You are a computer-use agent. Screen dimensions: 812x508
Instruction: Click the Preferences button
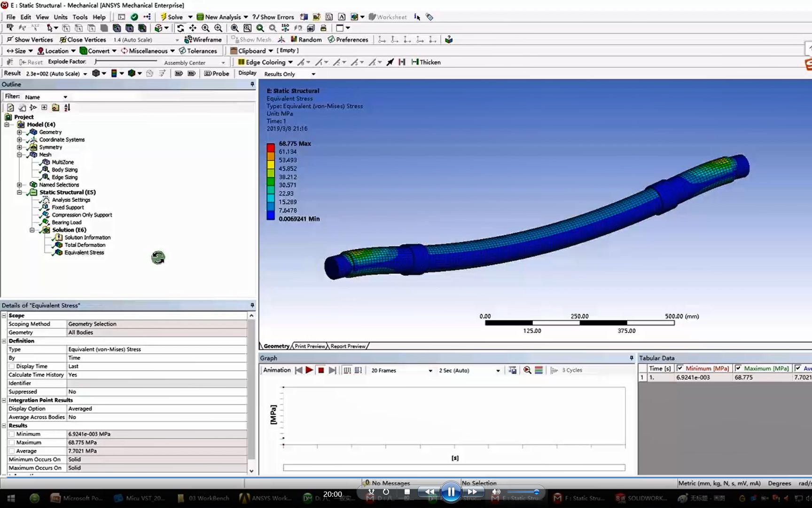tap(348, 40)
